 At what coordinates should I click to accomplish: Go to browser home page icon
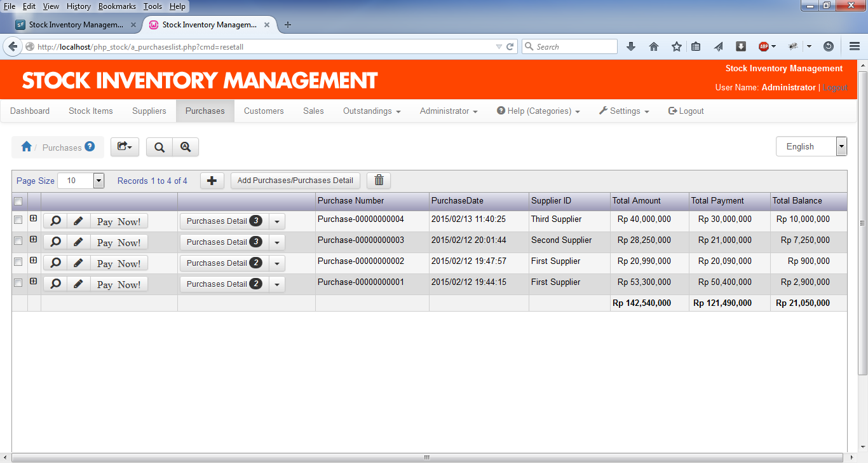coord(654,46)
